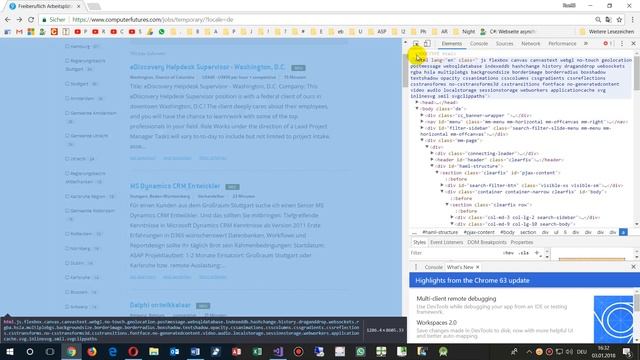The height and width of the screenshot is (360, 640).
Task: Toggle the device toolbar icon in DevTools
Action: click(427, 43)
